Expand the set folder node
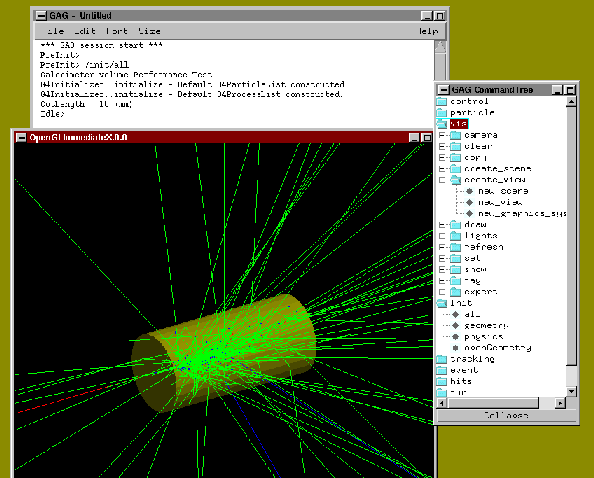Image resolution: width=594 pixels, height=478 pixels. [442, 258]
